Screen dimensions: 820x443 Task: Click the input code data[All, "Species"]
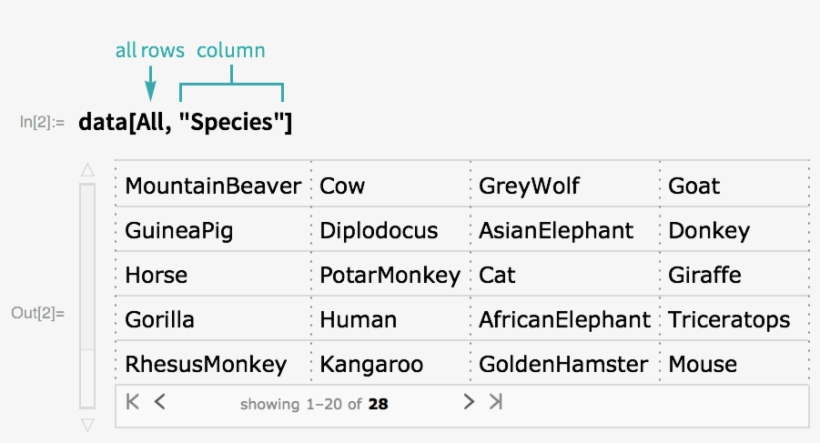185,123
